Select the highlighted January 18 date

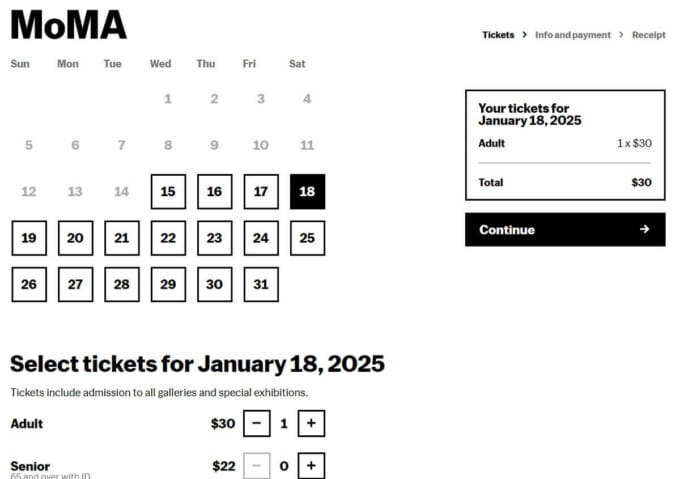tap(307, 191)
